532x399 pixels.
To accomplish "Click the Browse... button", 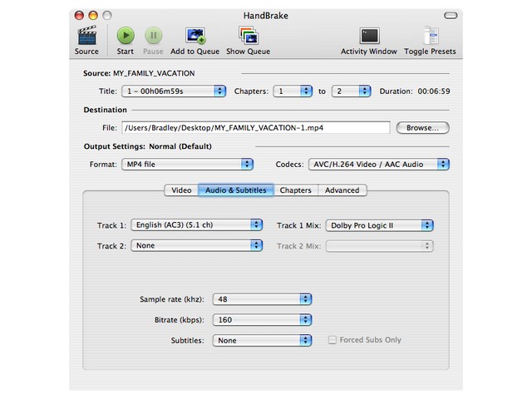I will pyautogui.click(x=423, y=127).
